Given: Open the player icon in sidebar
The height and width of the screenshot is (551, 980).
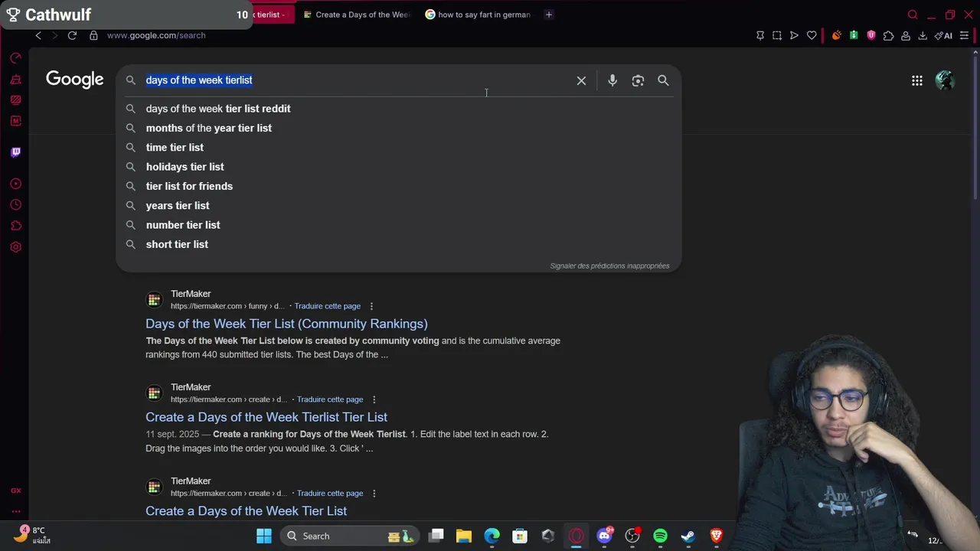Looking at the screenshot, I should point(15,184).
